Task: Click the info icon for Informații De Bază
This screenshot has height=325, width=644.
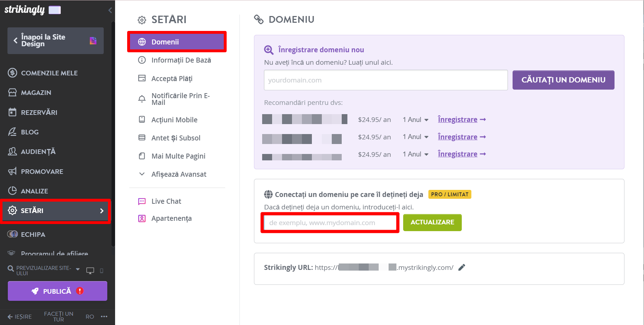Action: point(142,60)
